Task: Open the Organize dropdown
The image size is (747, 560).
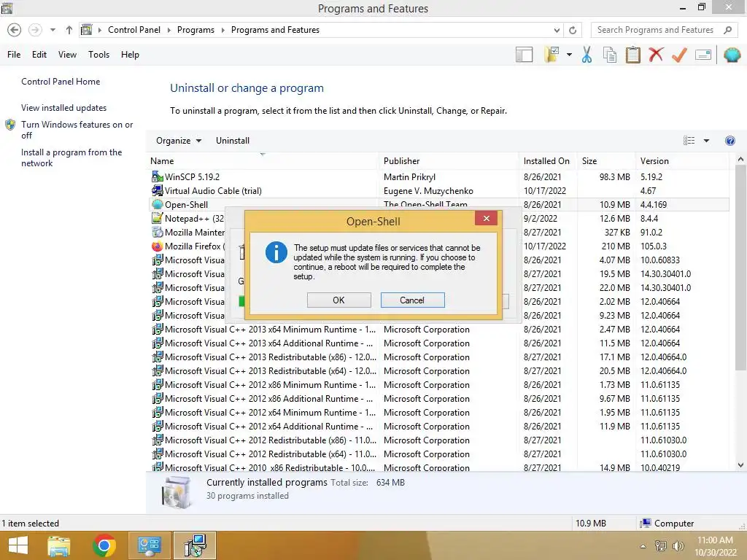Action: (179, 141)
